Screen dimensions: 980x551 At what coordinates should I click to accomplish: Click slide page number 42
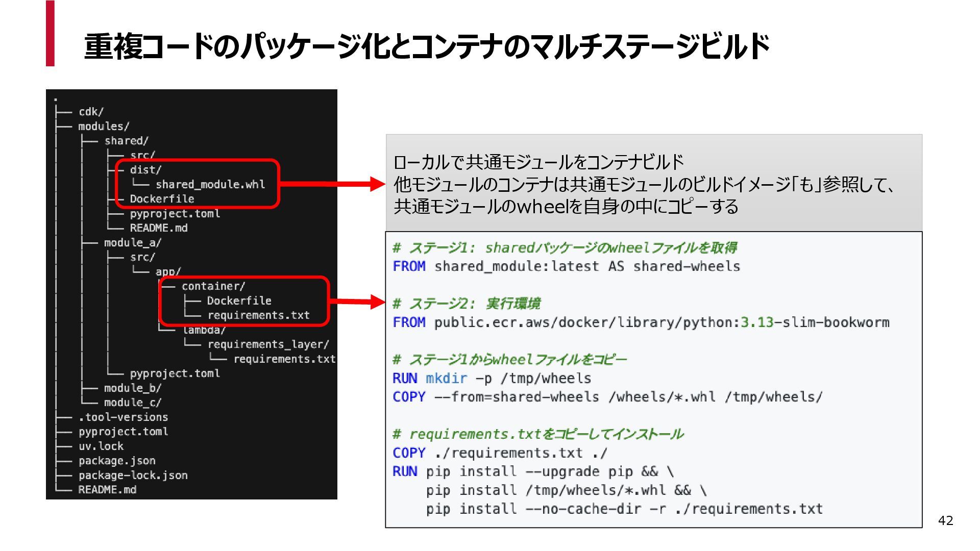(945, 520)
